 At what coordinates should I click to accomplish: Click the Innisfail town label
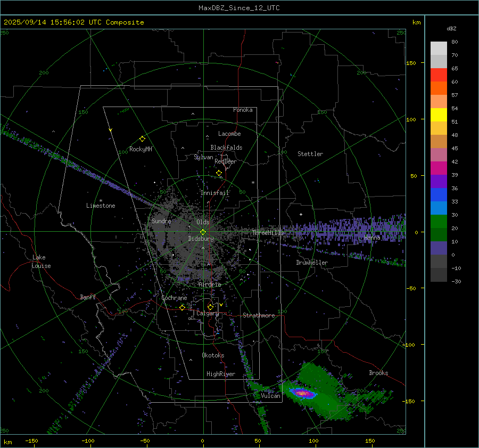tap(215, 193)
